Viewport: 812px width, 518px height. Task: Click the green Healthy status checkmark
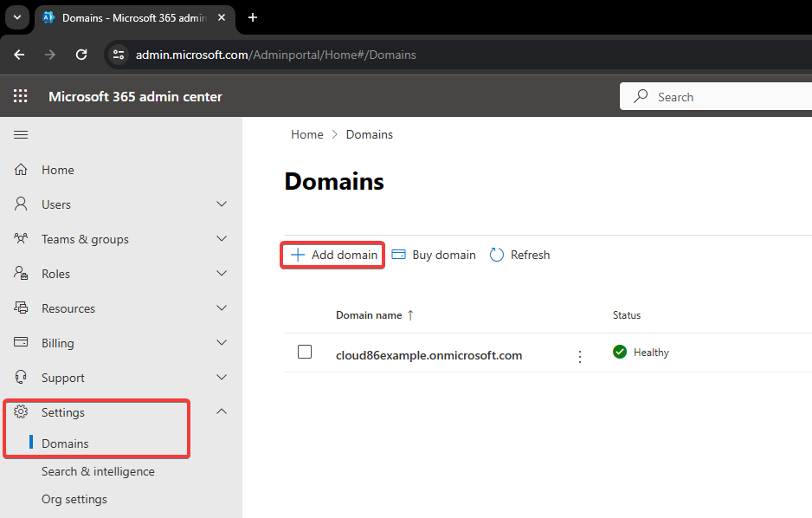[x=620, y=352]
